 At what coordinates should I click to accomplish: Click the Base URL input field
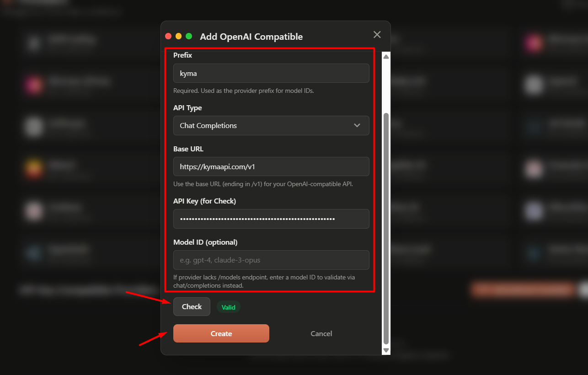point(271,166)
